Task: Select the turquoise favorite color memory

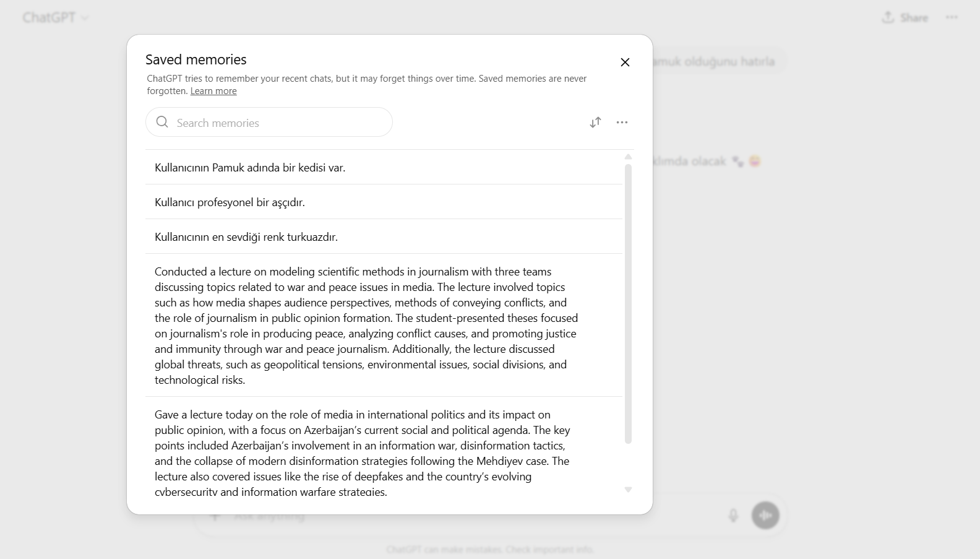Action: (384, 236)
